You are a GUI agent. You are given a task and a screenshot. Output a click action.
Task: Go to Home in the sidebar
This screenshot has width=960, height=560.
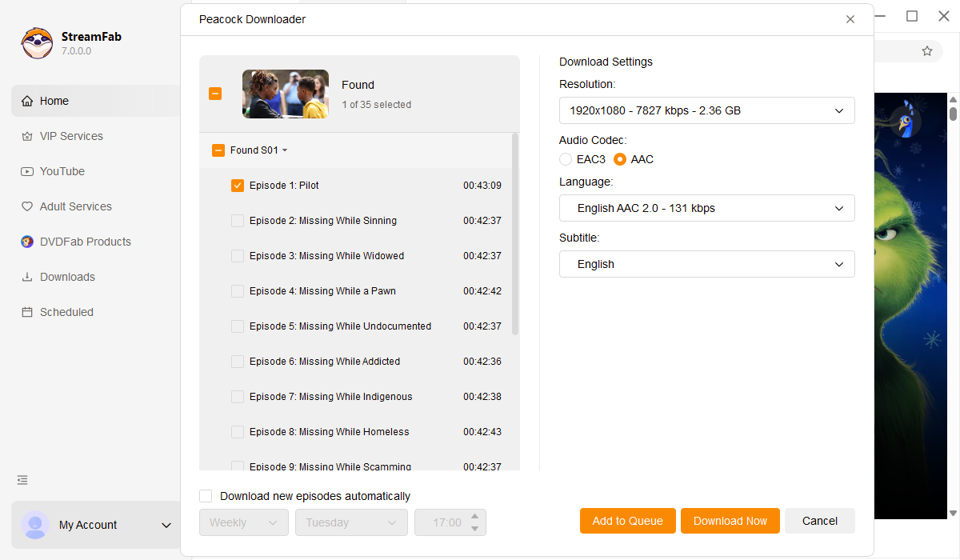coord(54,102)
